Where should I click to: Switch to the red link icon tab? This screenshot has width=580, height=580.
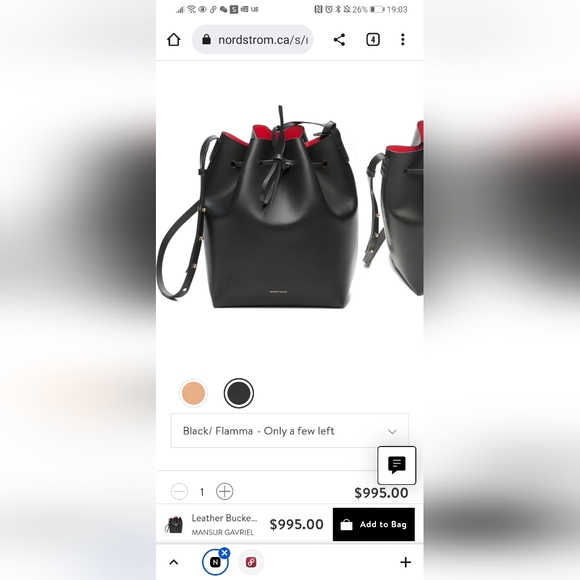pos(251,562)
